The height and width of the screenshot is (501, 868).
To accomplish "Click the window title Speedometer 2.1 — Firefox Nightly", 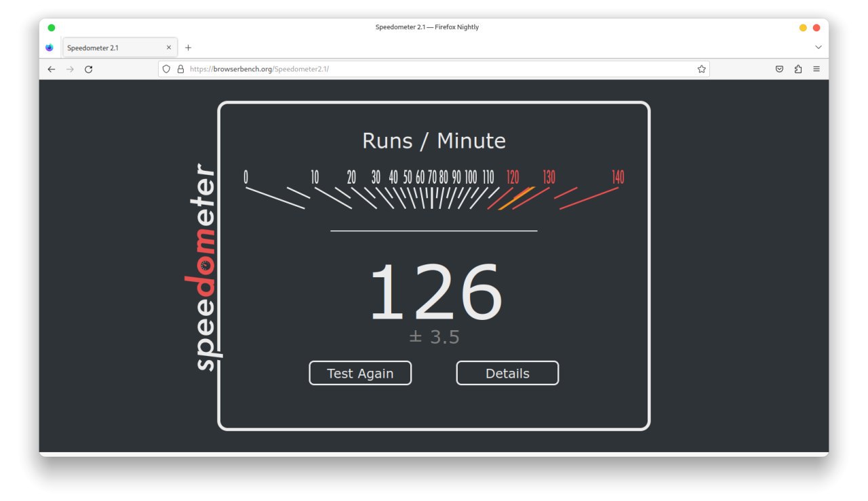I will [427, 27].
